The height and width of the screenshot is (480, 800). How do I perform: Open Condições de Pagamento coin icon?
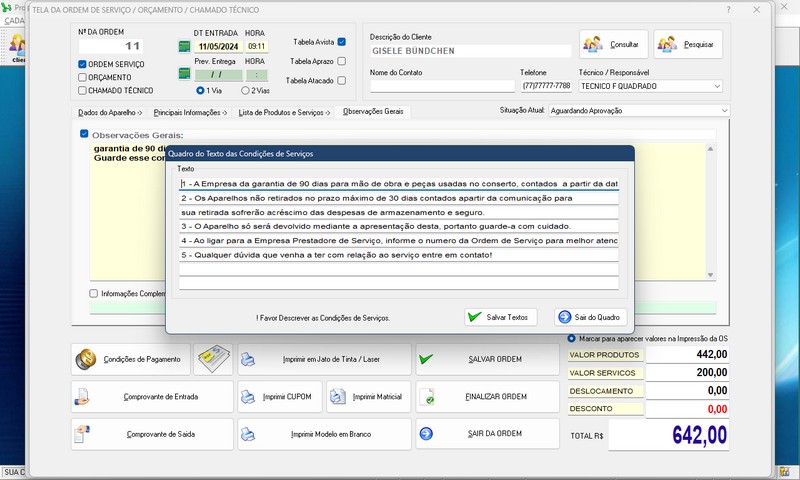(86, 359)
